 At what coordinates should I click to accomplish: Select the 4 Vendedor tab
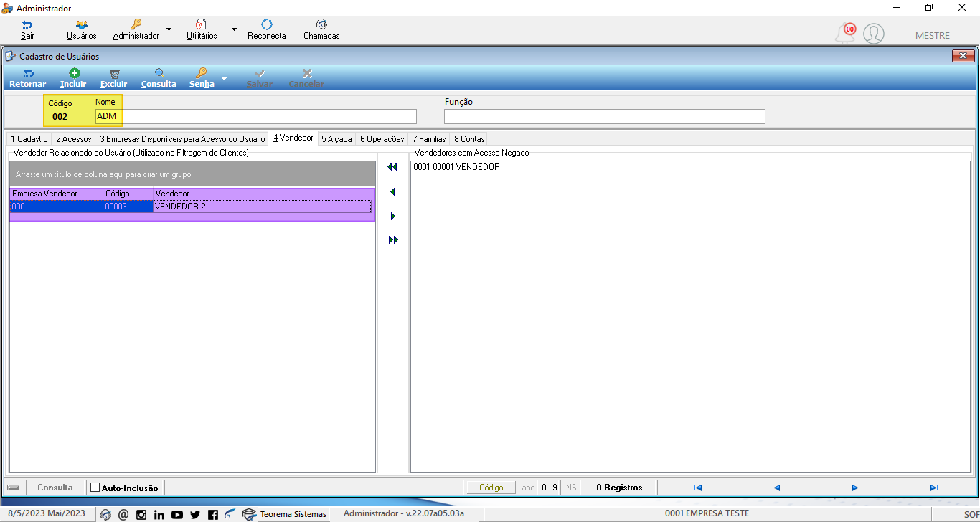[293, 138]
